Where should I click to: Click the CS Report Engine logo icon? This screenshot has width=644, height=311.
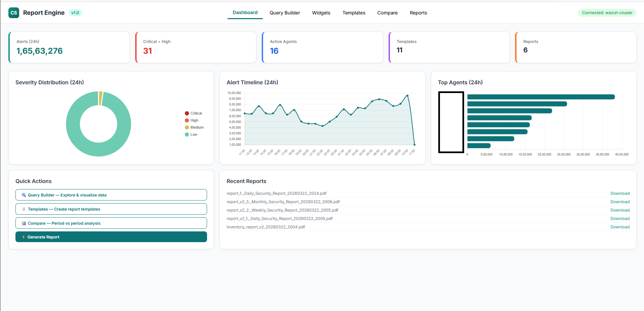pyautogui.click(x=14, y=12)
